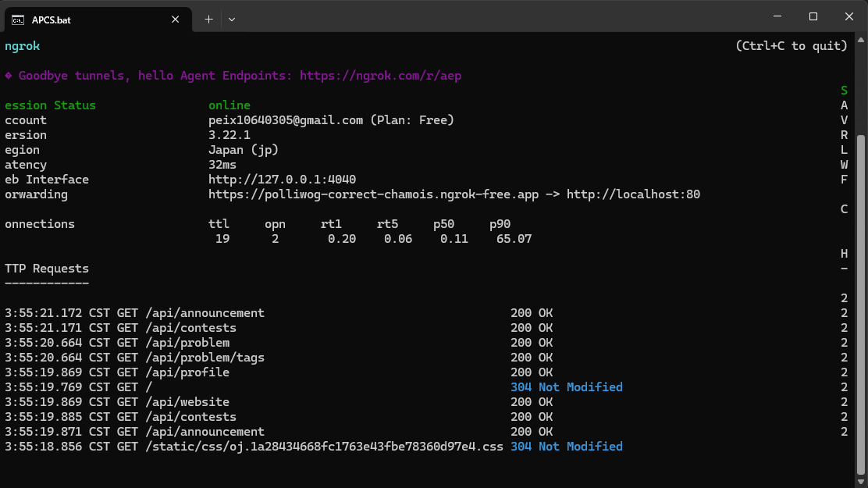Click the vertical scrollbar thumb
Image resolution: width=868 pixels, height=488 pixels.
pyautogui.click(x=861, y=304)
